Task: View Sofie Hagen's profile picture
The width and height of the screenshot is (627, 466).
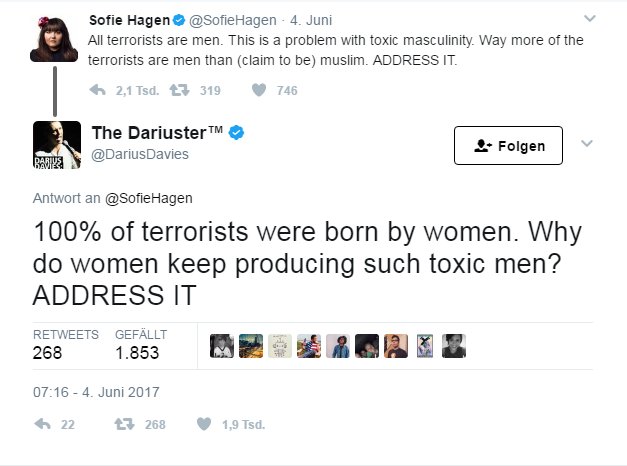Action: click(x=56, y=37)
